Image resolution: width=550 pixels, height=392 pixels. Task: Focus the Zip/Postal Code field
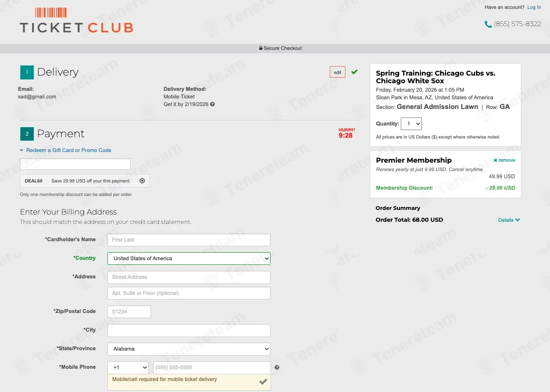(129, 312)
